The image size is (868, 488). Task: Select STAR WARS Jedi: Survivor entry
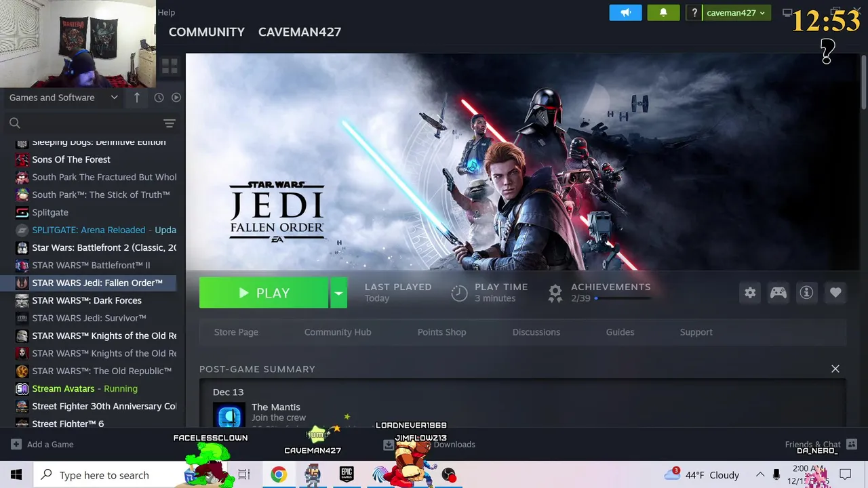(88, 318)
